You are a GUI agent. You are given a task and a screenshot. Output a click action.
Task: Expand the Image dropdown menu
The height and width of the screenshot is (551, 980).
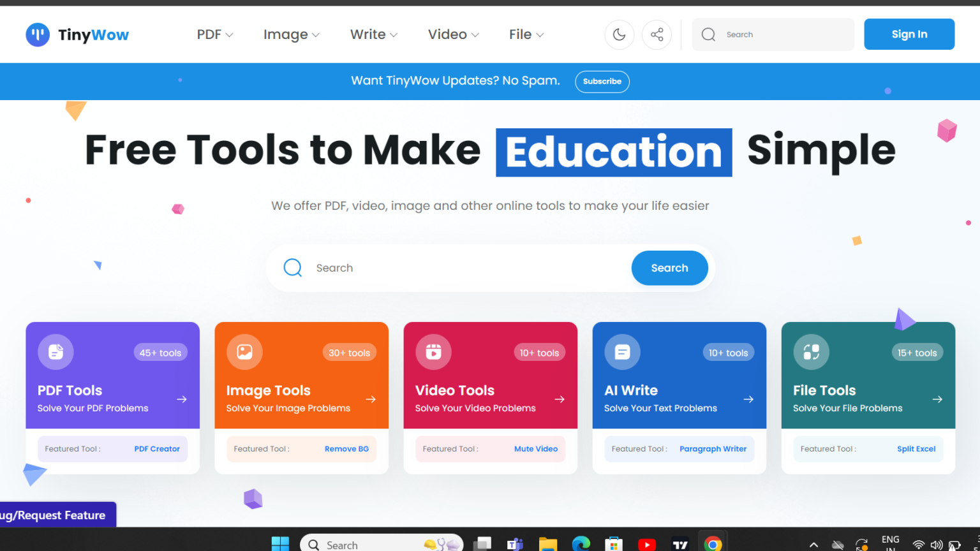coord(292,34)
